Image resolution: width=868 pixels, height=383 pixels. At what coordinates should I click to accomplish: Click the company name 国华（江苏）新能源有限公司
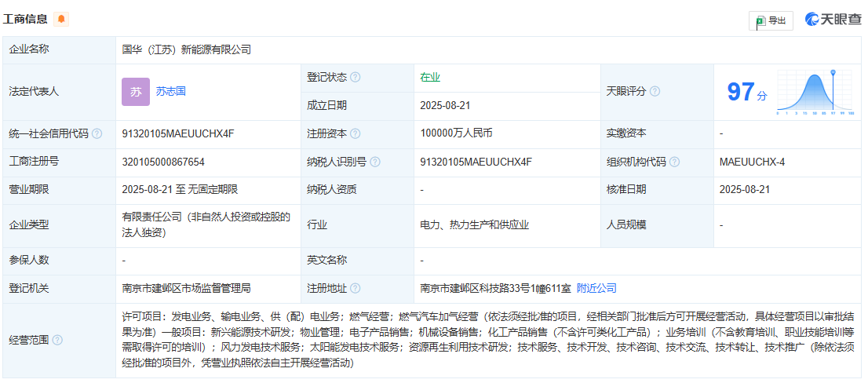coord(187,49)
